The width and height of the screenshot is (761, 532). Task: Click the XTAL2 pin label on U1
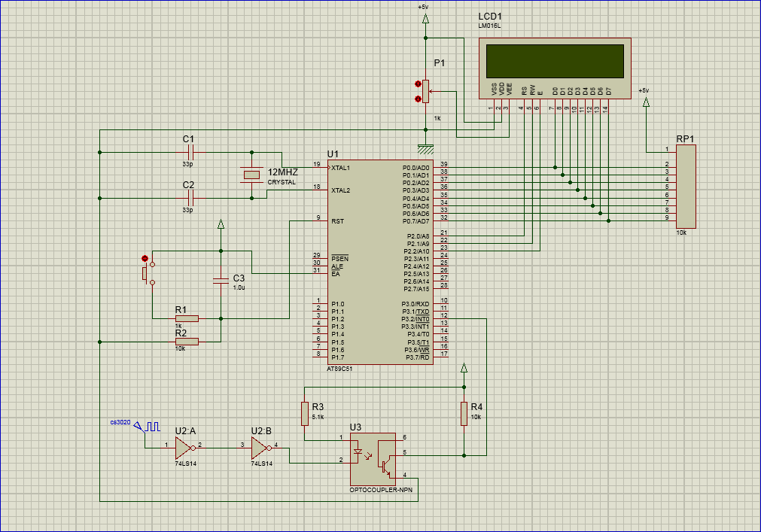tap(341, 190)
